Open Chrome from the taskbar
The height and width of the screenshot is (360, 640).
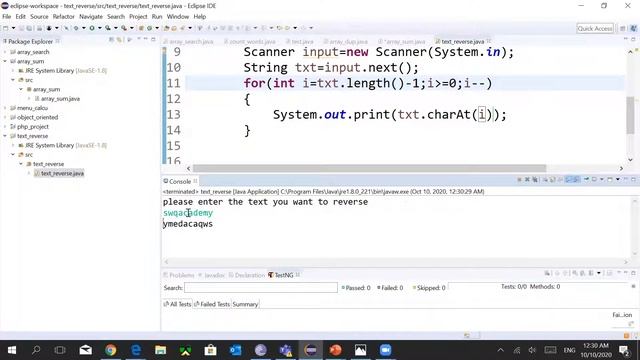tap(111, 350)
